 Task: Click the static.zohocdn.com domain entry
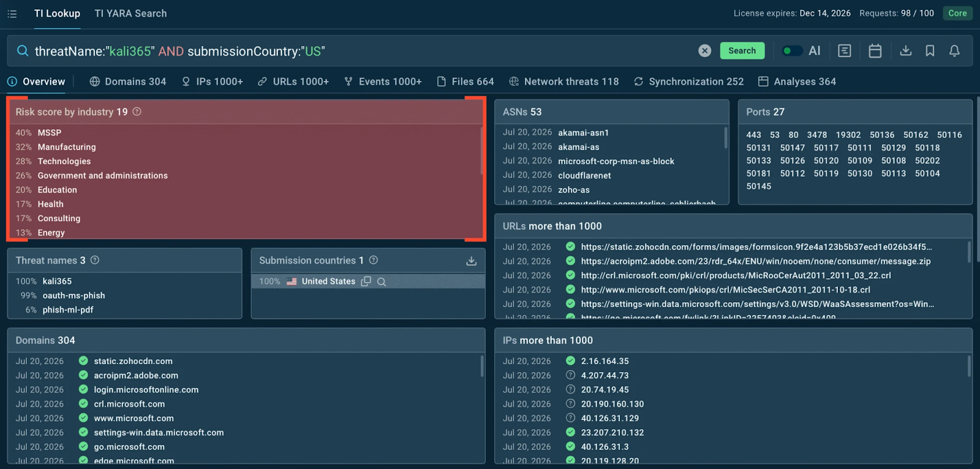[x=133, y=361]
